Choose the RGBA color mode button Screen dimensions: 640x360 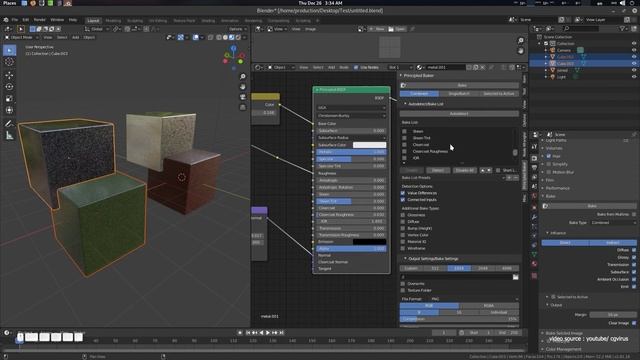[489, 306]
